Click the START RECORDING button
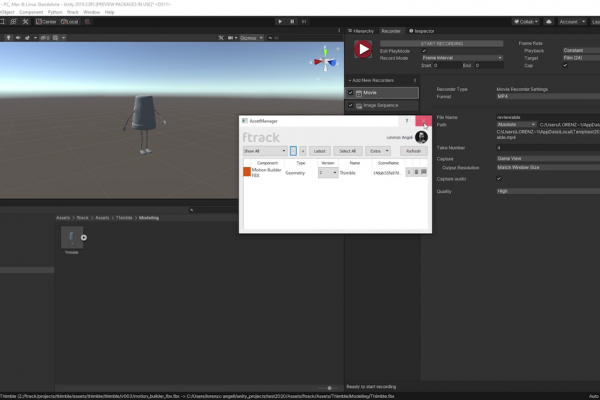Screen dimensions: 600x400 point(442,43)
